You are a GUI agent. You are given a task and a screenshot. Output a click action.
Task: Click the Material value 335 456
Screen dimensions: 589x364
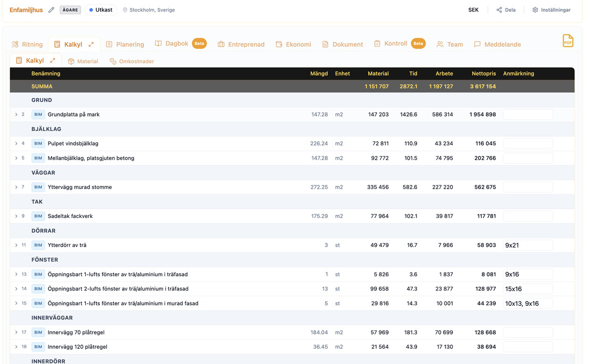(x=378, y=187)
